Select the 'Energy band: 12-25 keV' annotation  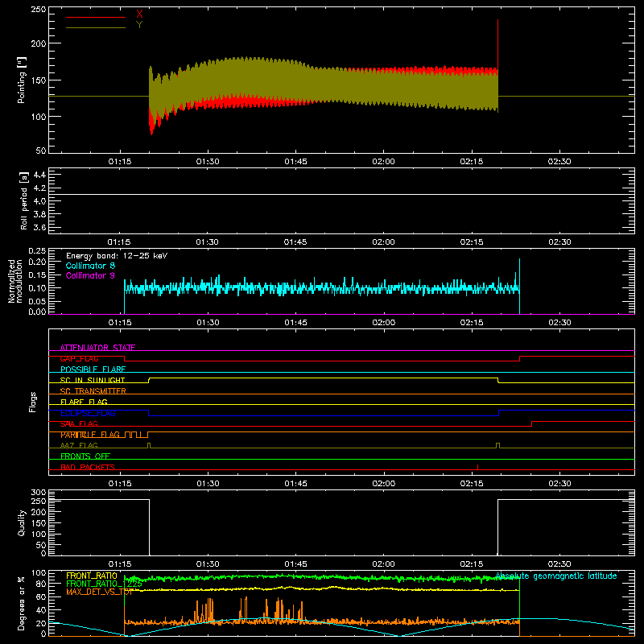coord(117,256)
